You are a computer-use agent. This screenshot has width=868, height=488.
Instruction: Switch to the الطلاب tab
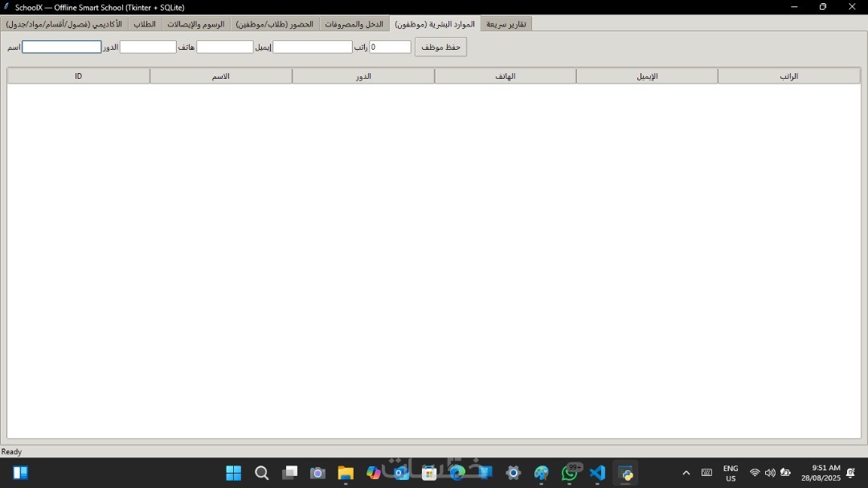145,24
